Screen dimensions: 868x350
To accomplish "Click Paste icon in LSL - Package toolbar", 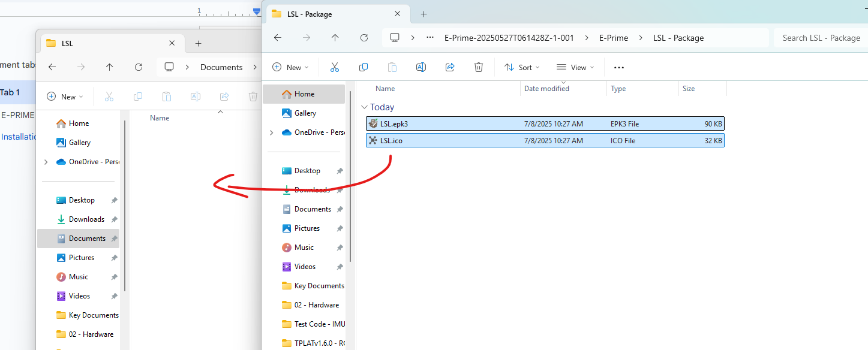I will coord(392,67).
